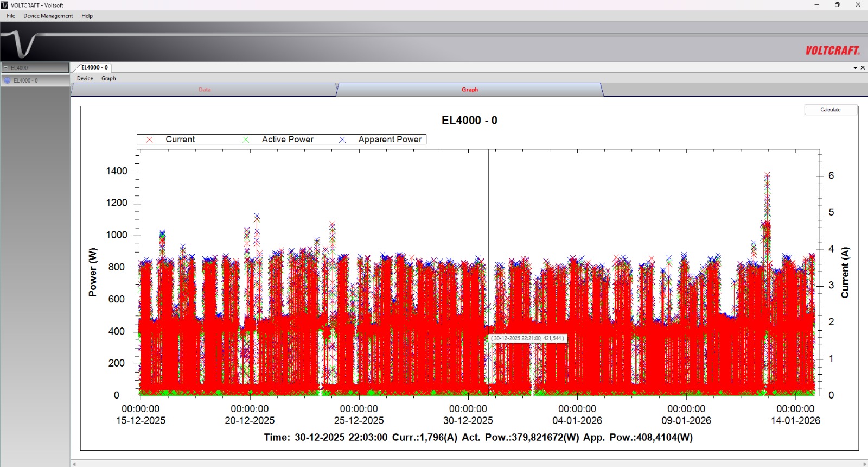Image resolution: width=868 pixels, height=467 pixels.
Task: Select the EL4000 - 0 document tab
Action: 94,67
